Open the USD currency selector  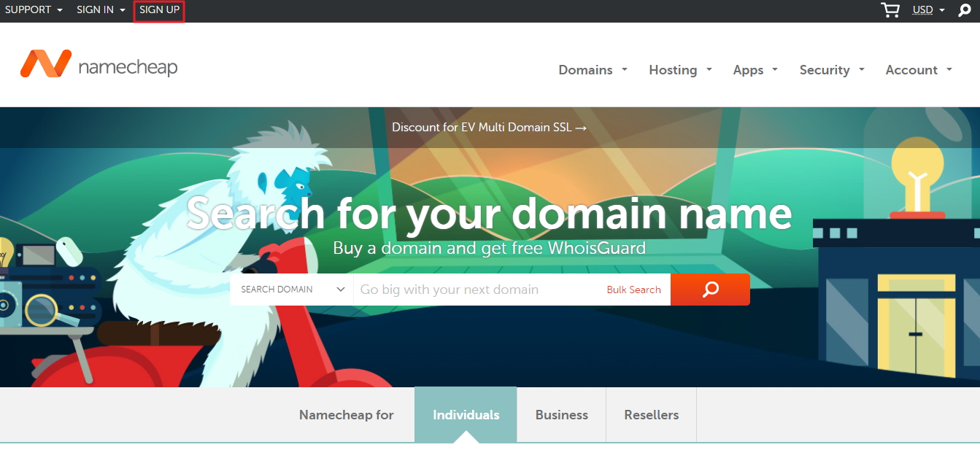pos(928,10)
